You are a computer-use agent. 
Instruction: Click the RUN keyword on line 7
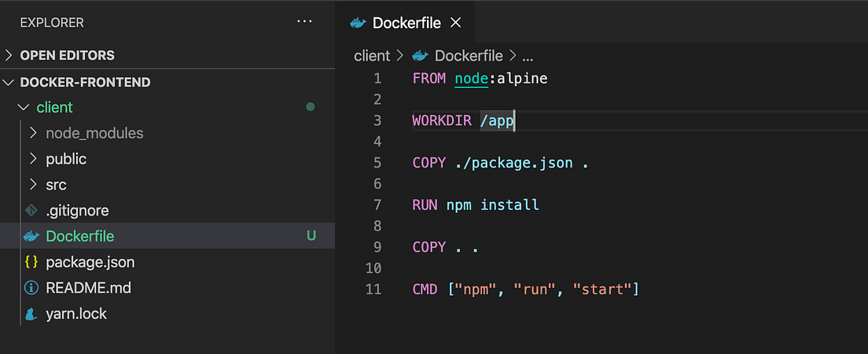pyautogui.click(x=425, y=205)
